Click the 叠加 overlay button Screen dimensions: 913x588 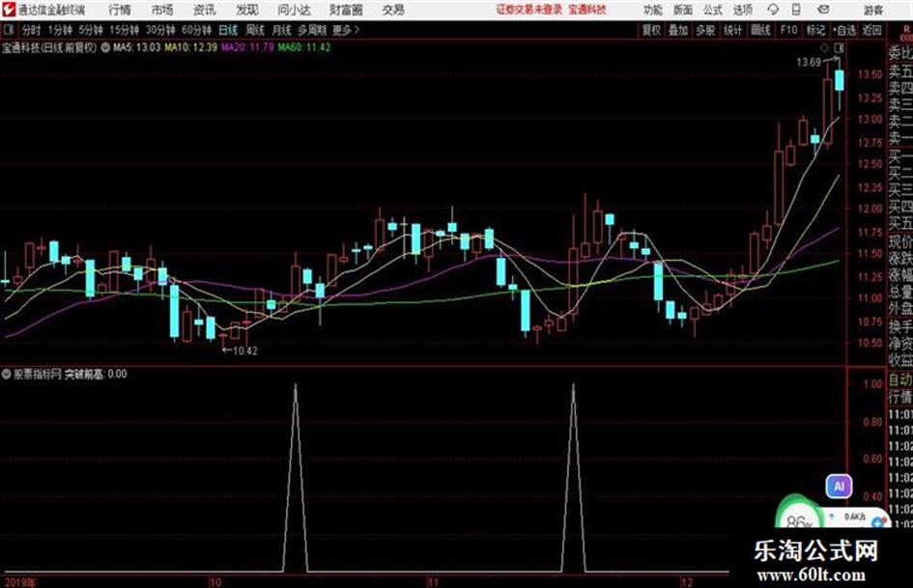click(678, 30)
